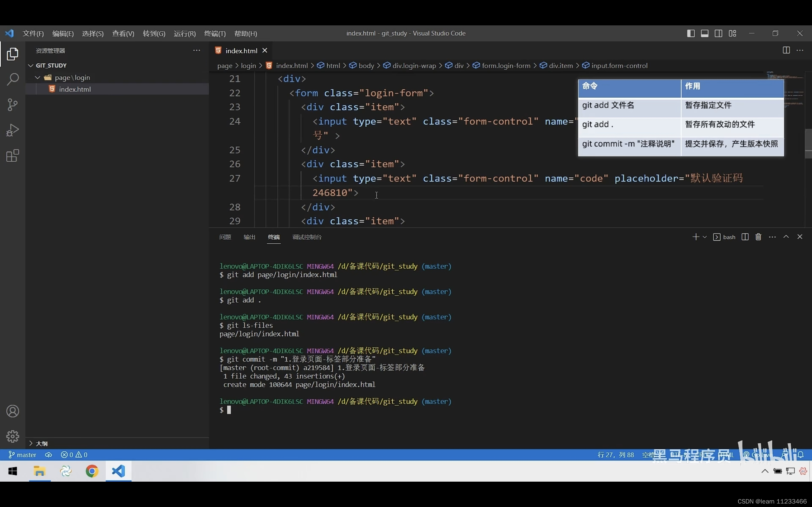Screen dimensions: 812x507
Task: Open the Search view in activity bar
Action: (x=12, y=80)
